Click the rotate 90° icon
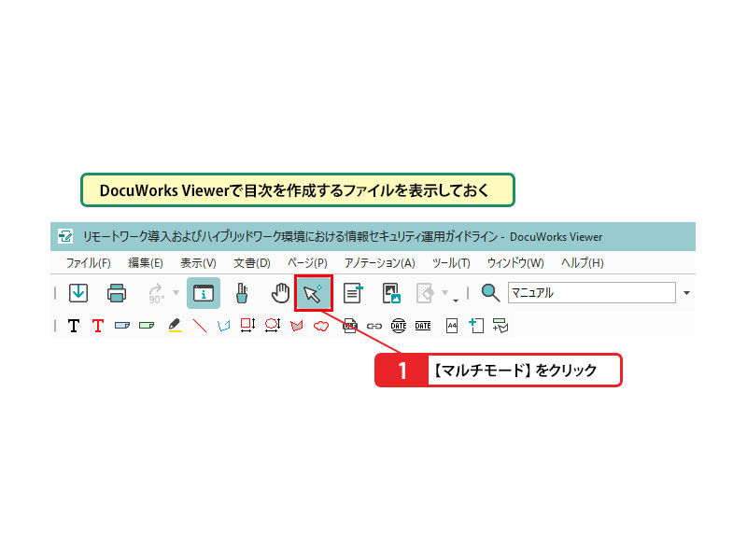Viewport: 747px width, 560px height. pos(156,293)
